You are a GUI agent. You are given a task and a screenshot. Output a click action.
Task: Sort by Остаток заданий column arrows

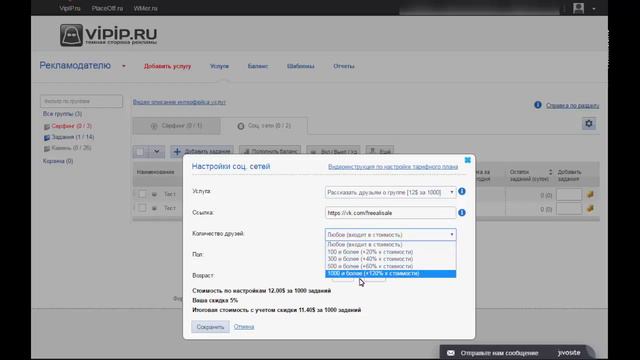pyautogui.click(x=550, y=172)
